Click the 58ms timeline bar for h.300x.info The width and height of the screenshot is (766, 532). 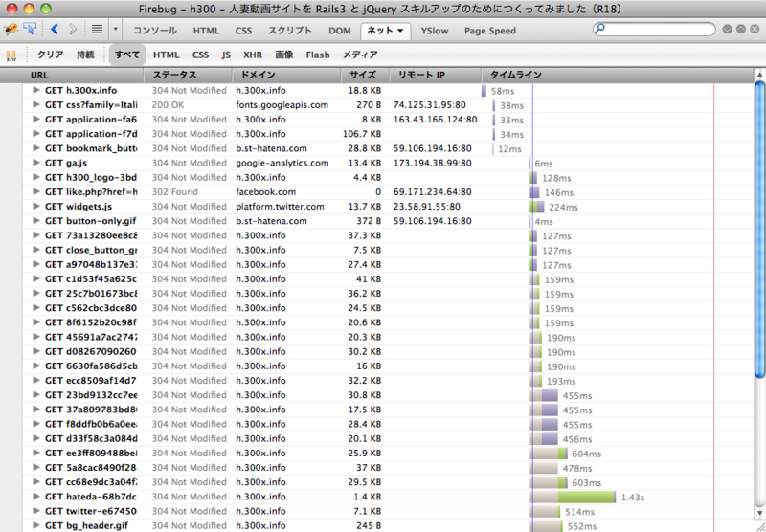(484, 91)
